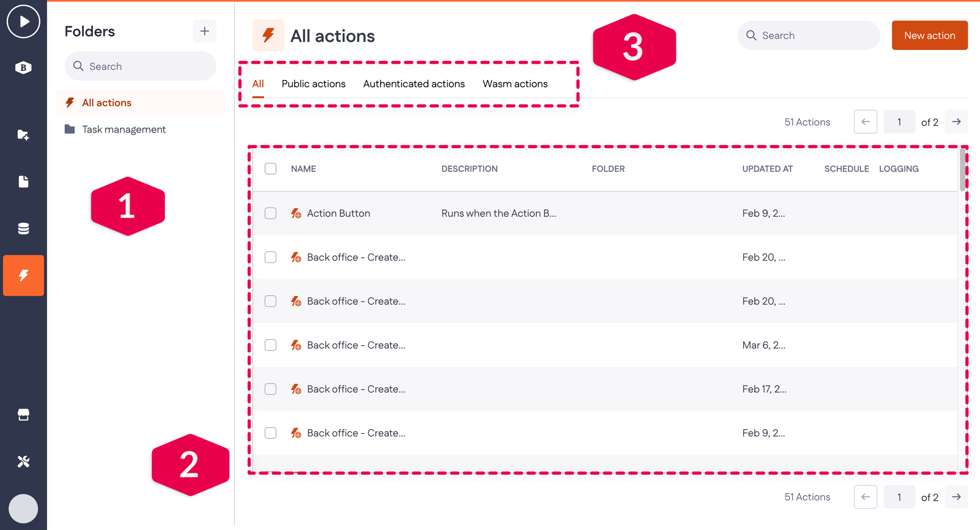The height and width of the screenshot is (530, 980).
Task: Go to next page with bottom arrow
Action: pyautogui.click(x=956, y=497)
